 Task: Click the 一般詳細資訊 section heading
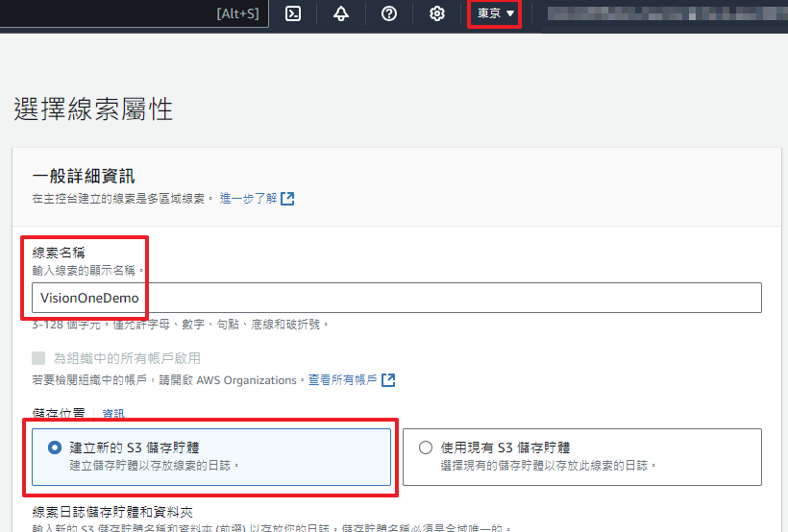[83, 176]
